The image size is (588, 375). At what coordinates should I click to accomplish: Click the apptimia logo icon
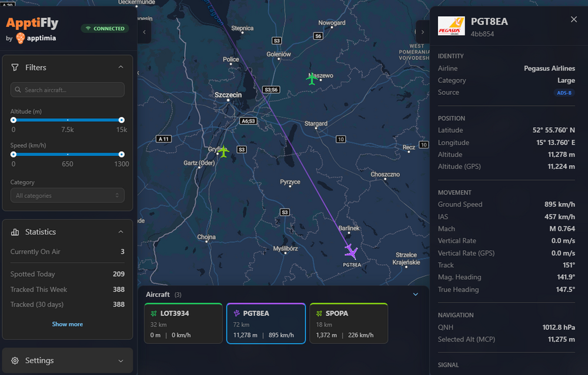(x=21, y=38)
